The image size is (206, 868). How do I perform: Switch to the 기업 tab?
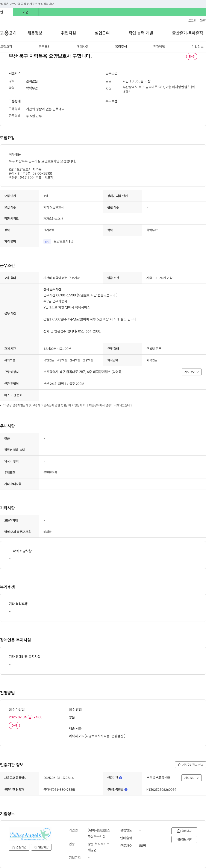coord(26,12)
